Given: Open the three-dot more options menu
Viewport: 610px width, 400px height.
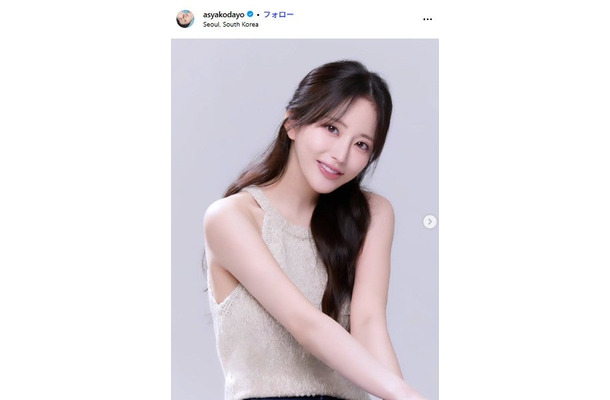Looking at the screenshot, I should click(428, 19).
